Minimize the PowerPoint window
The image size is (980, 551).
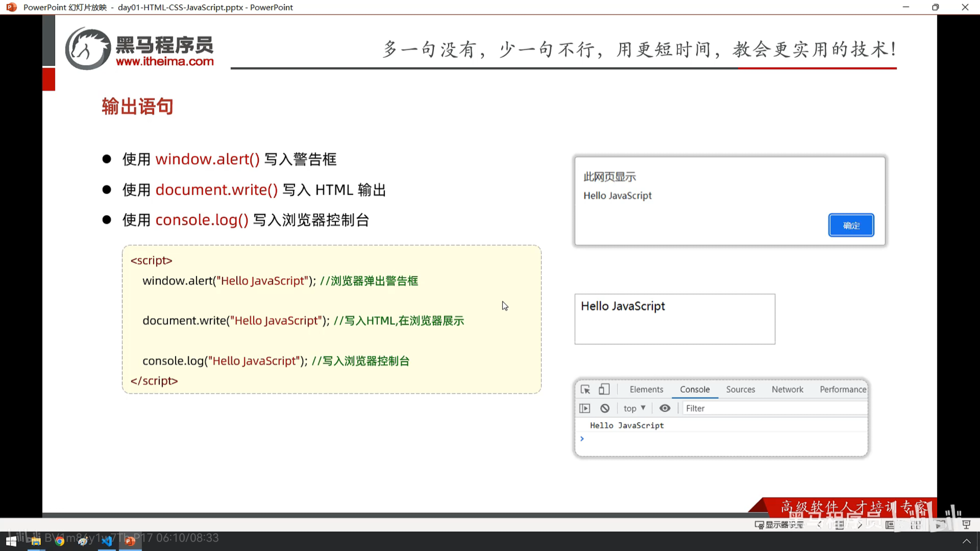click(x=906, y=7)
